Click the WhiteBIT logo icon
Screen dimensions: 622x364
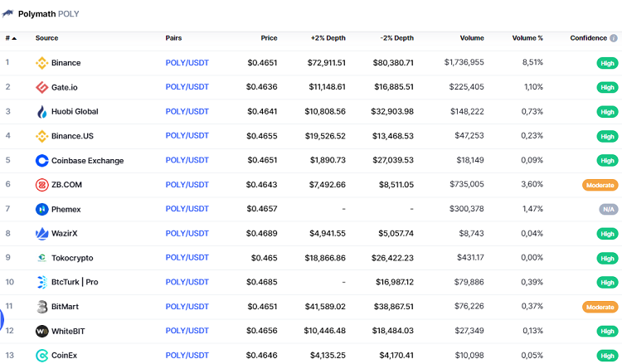(x=42, y=331)
